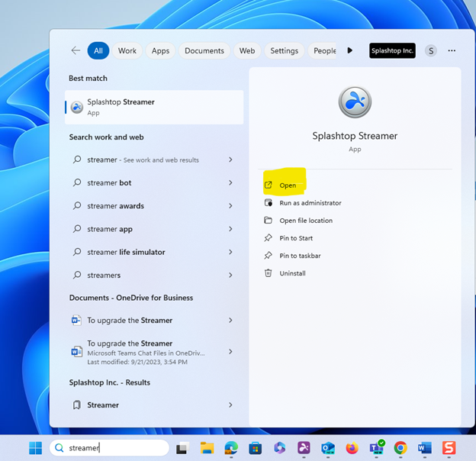Open Microsoft Edge from the taskbar

(x=231, y=448)
